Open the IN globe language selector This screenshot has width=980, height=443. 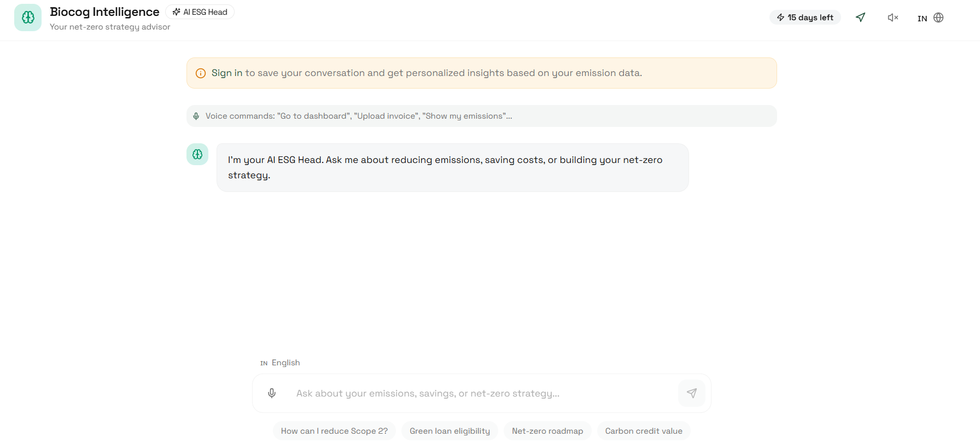(931, 18)
